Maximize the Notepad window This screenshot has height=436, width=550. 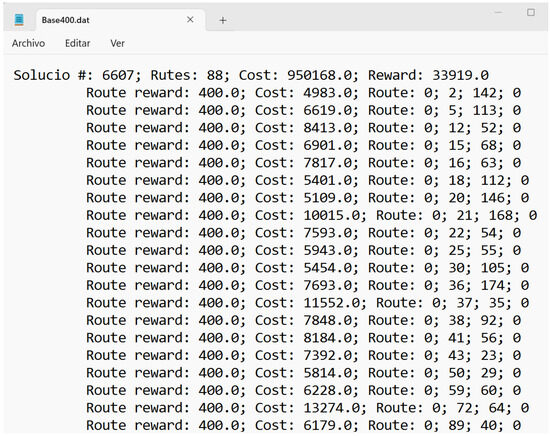click(x=531, y=13)
